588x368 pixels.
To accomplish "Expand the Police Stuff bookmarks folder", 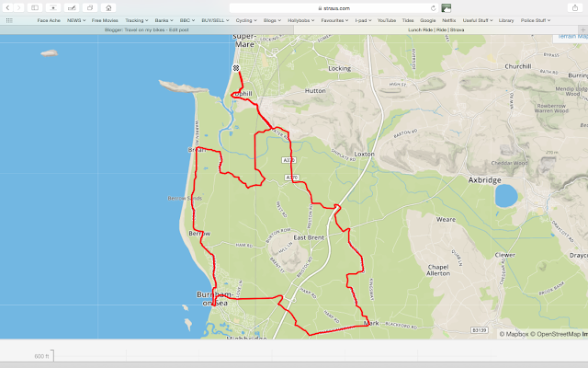I will pyautogui.click(x=536, y=20).
